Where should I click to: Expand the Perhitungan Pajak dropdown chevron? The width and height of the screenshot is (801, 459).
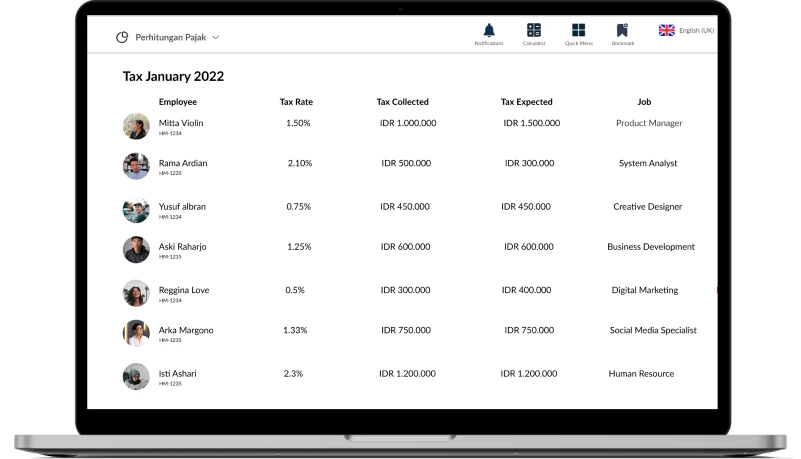[216, 37]
